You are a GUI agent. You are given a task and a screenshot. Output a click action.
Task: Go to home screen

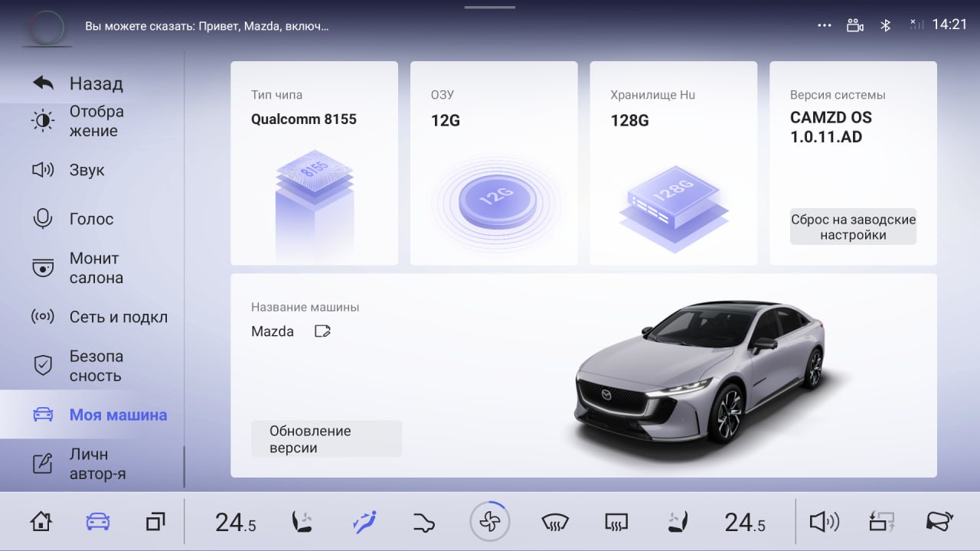[x=41, y=522]
